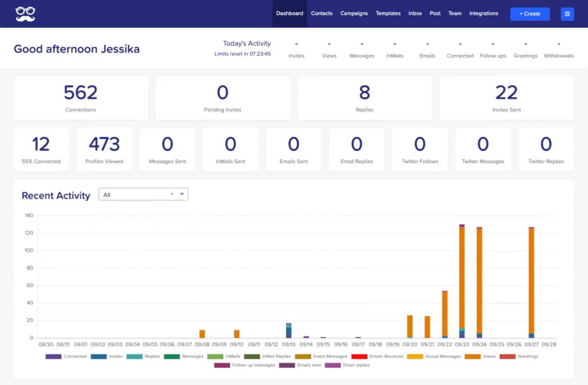Open the hamburger menu icon

coord(567,14)
